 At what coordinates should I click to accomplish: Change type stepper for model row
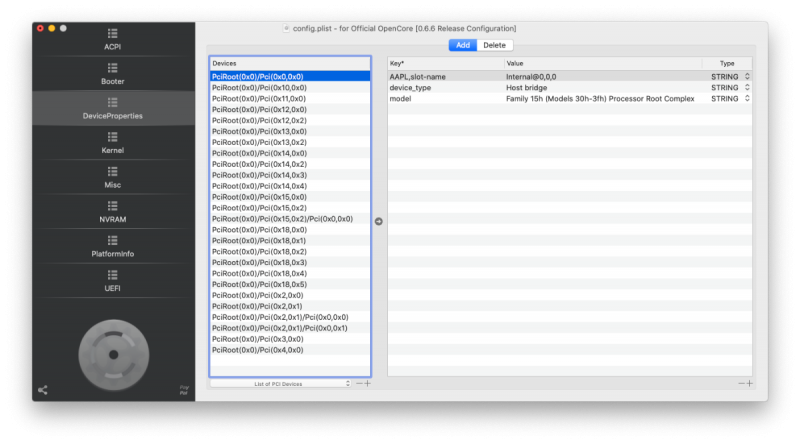click(x=747, y=98)
